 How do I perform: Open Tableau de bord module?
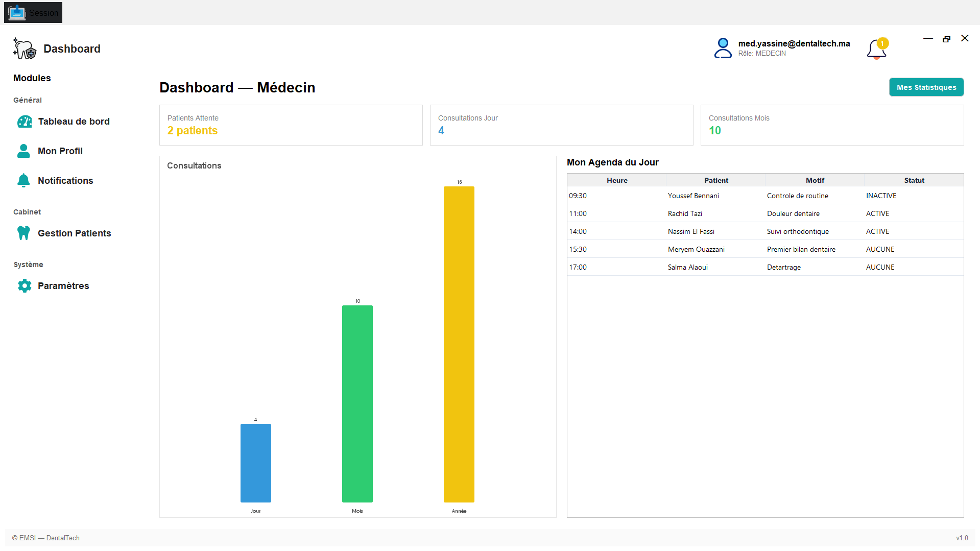point(74,122)
